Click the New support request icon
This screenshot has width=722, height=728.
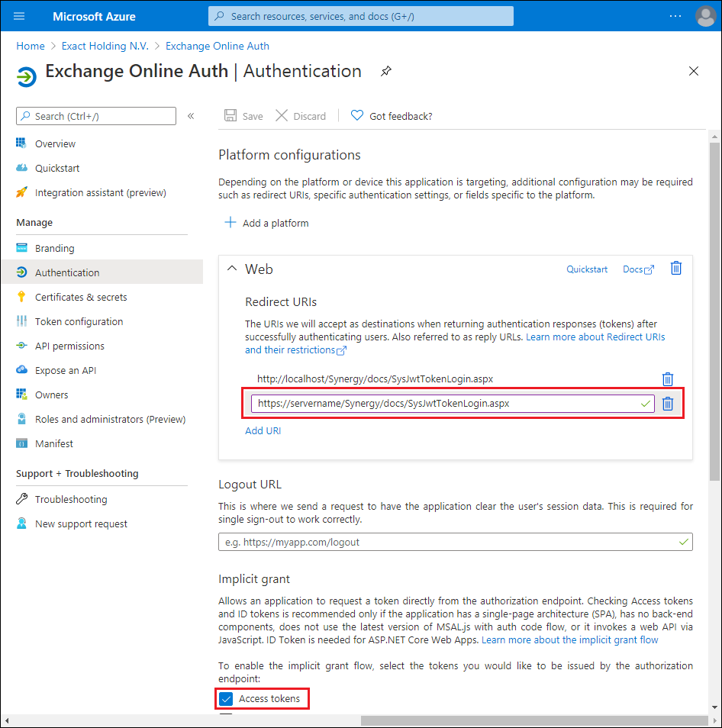tap(21, 523)
